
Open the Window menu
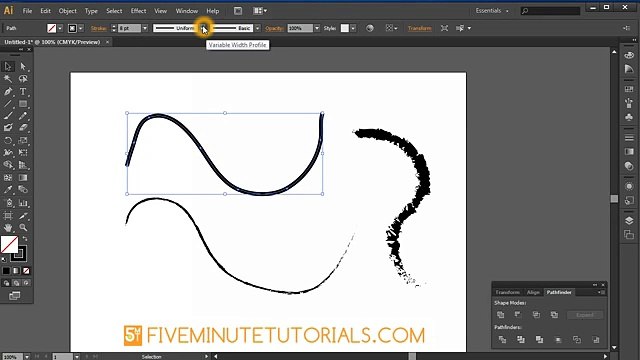[x=187, y=11]
